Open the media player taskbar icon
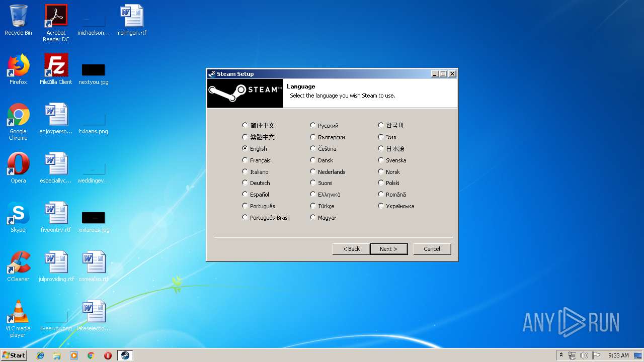The image size is (644, 362). point(74,355)
